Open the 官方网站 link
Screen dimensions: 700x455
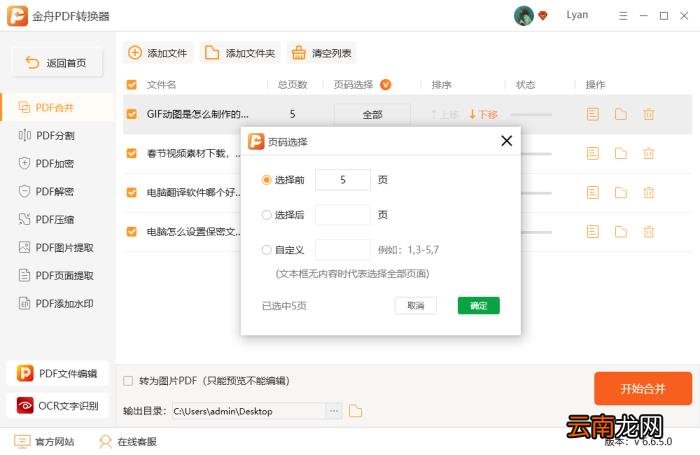[44, 442]
